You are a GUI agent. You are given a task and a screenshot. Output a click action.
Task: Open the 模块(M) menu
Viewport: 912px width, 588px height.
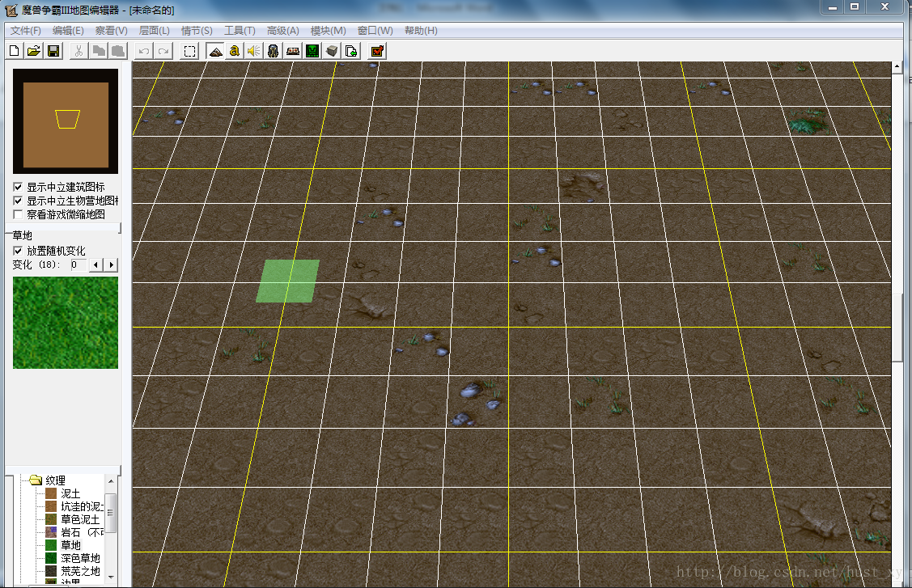[328, 30]
